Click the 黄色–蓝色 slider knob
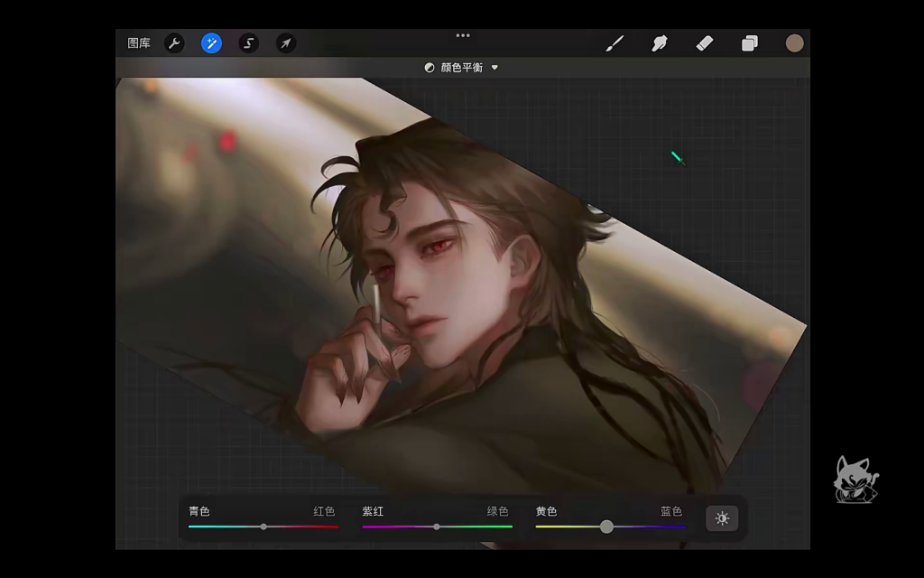Screen dimensions: 924x578 click(x=606, y=527)
